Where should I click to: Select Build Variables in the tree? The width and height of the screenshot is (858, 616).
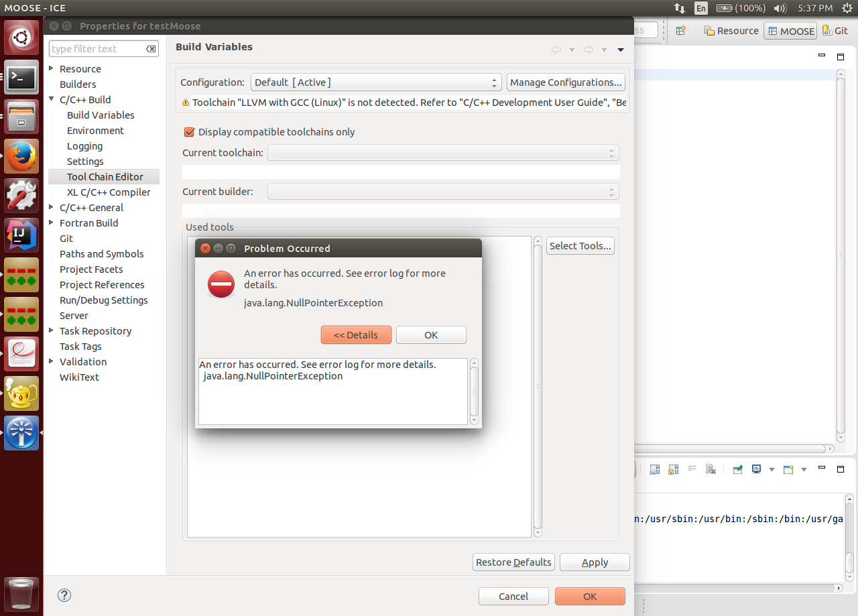click(x=101, y=115)
